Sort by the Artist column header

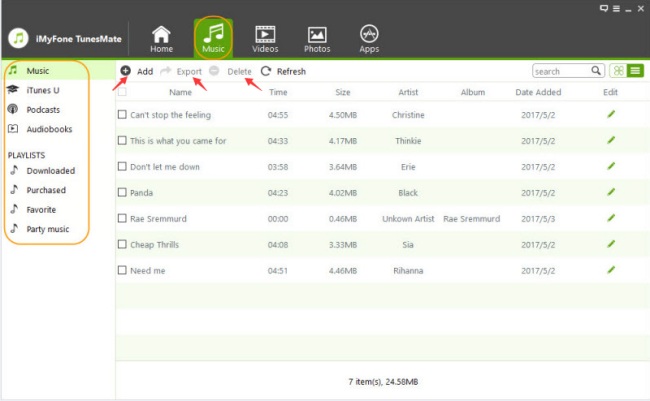click(x=408, y=92)
